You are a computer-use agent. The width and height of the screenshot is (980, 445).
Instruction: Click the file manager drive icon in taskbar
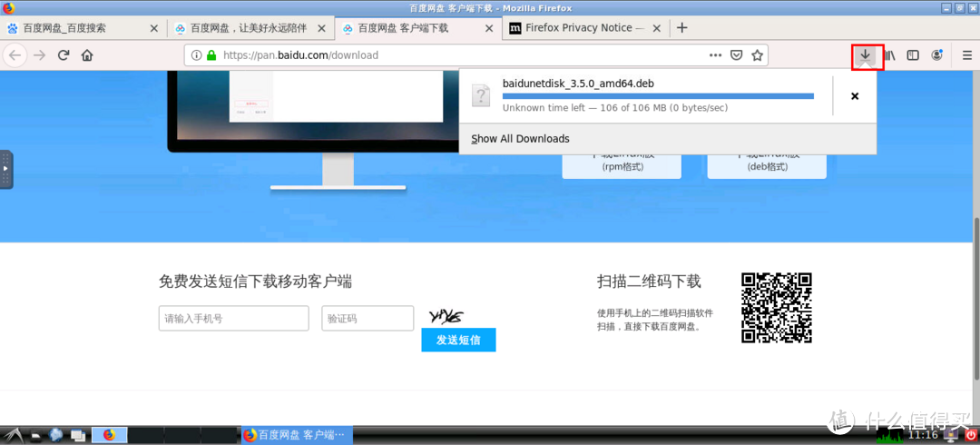[36, 435]
